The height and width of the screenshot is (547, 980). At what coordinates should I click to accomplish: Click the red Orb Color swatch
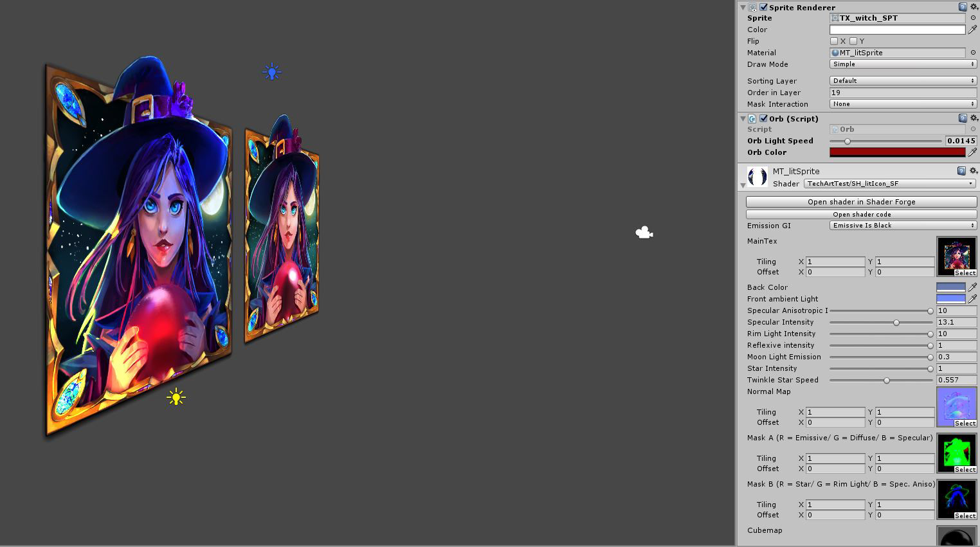pyautogui.click(x=898, y=152)
